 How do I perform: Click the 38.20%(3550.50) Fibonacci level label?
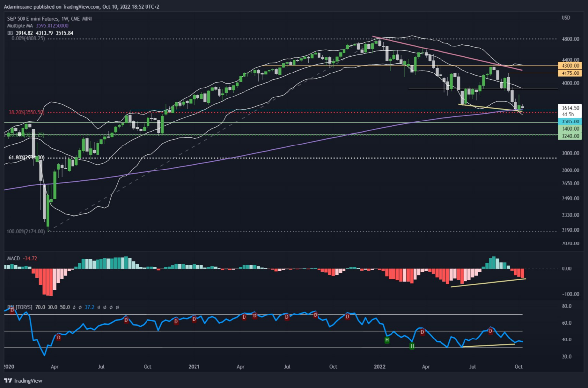coord(27,112)
